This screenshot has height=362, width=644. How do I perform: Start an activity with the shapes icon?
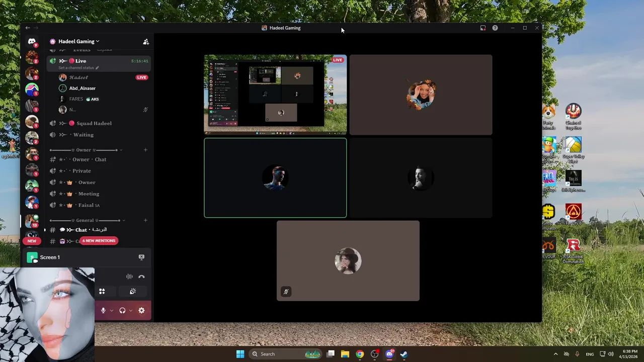[x=102, y=291]
